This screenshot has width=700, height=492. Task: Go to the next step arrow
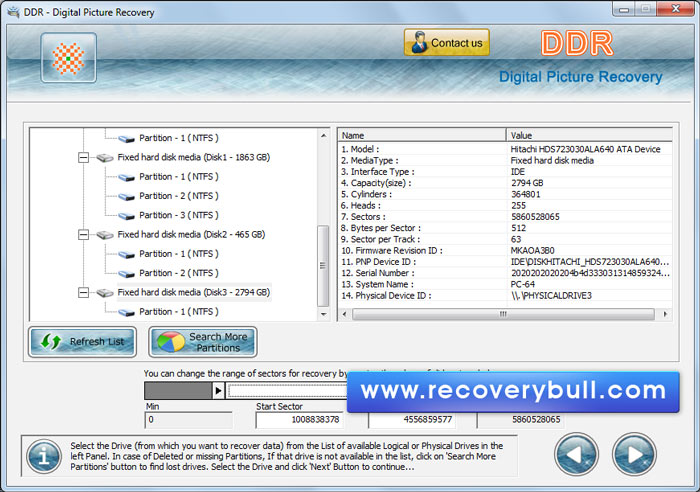(634, 454)
